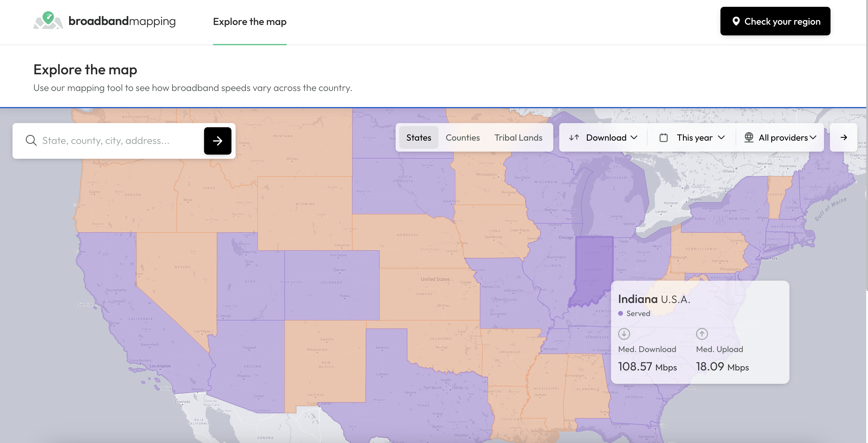Click the magnifying glass search icon

click(31, 140)
